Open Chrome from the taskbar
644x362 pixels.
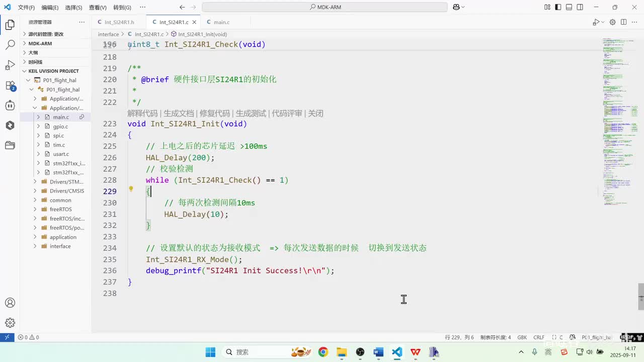pos(323,352)
